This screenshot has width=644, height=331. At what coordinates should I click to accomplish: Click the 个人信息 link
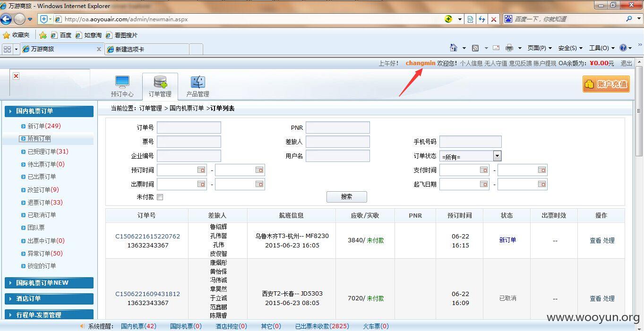(471, 63)
